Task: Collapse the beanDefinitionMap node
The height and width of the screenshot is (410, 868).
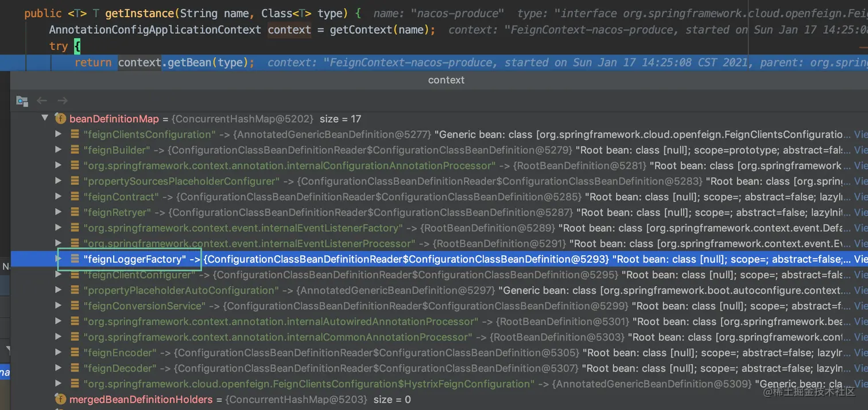Action: pos(45,119)
